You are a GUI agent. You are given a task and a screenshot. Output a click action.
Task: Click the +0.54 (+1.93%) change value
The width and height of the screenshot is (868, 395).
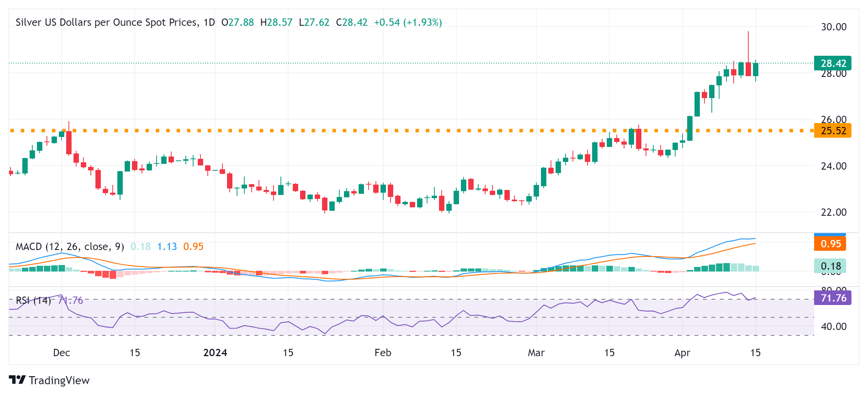click(408, 22)
